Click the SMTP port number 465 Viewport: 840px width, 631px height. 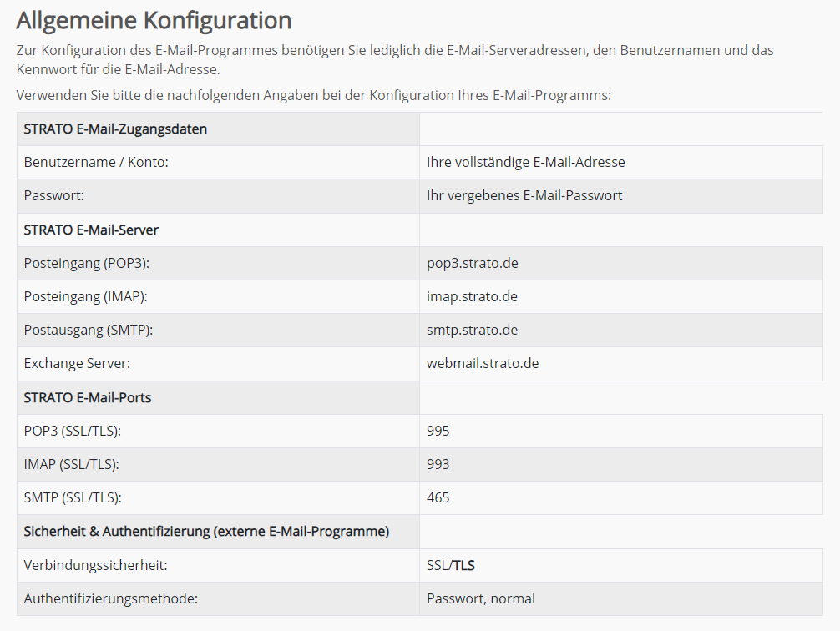[x=438, y=497]
